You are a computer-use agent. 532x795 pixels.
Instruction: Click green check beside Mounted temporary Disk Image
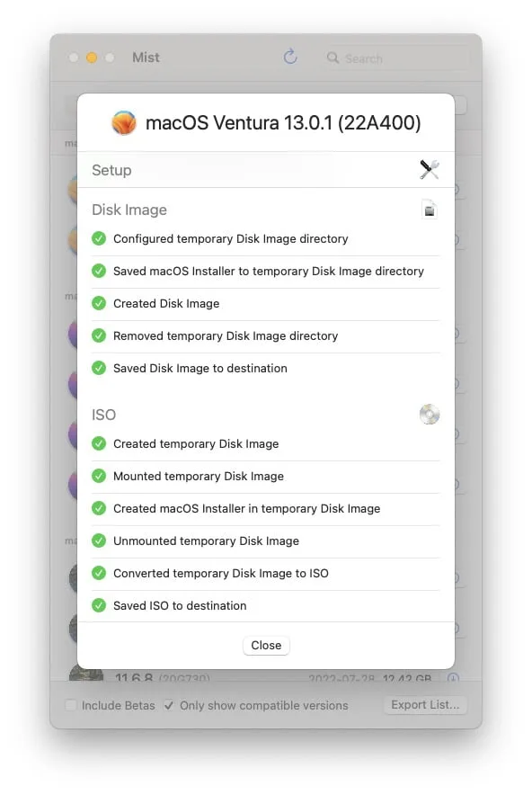[x=99, y=476]
